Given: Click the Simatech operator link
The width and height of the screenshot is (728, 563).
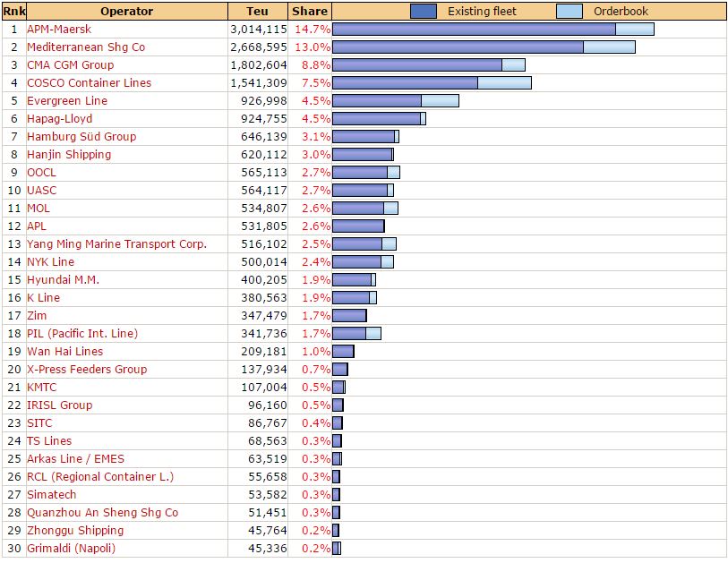Looking at the screenshot, I should tap(52, 495).
